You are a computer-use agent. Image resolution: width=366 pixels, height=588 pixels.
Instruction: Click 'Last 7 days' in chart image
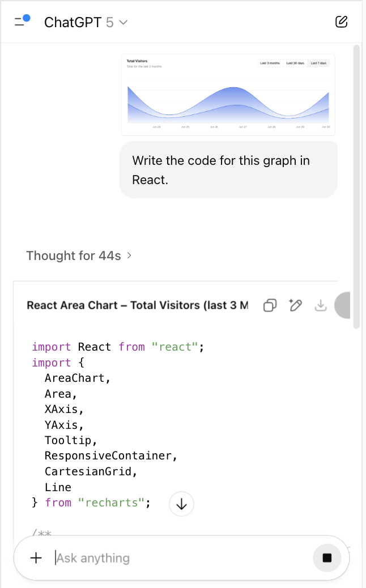(318, 63)
